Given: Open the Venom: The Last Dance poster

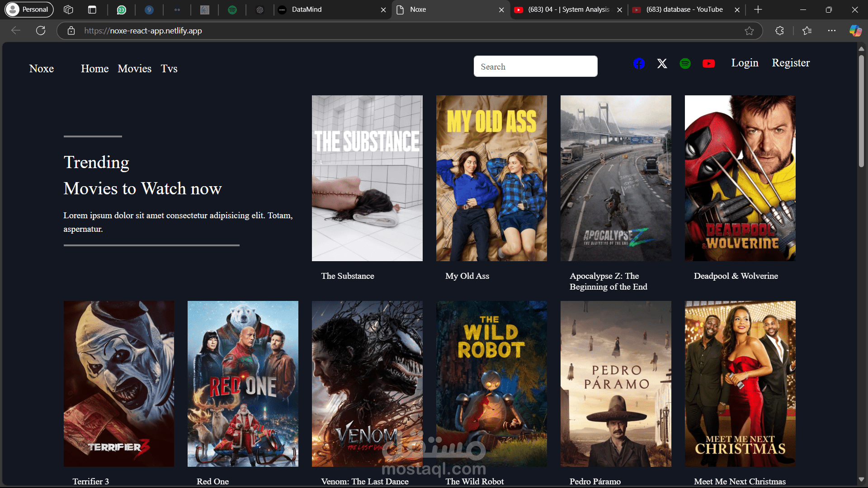Looking at the screenshot, I should pos(367,384).
